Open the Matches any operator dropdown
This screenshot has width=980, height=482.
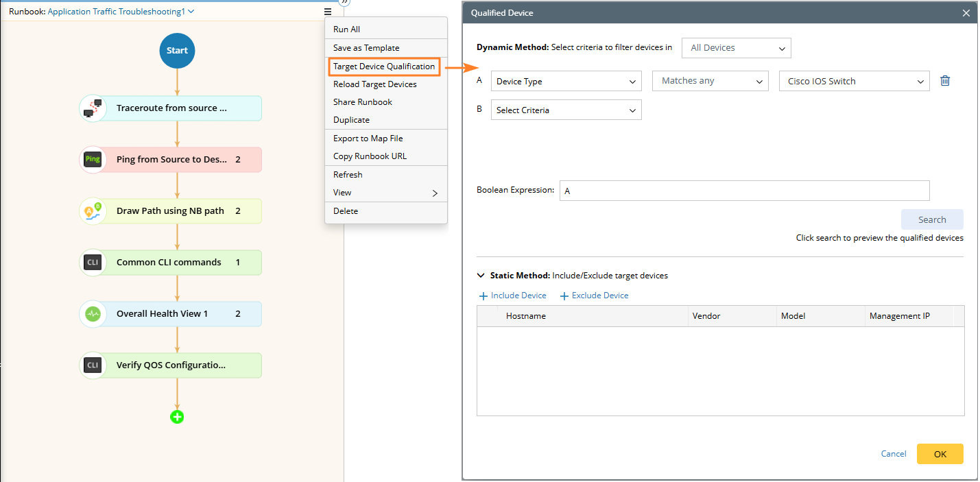(710, 82)
